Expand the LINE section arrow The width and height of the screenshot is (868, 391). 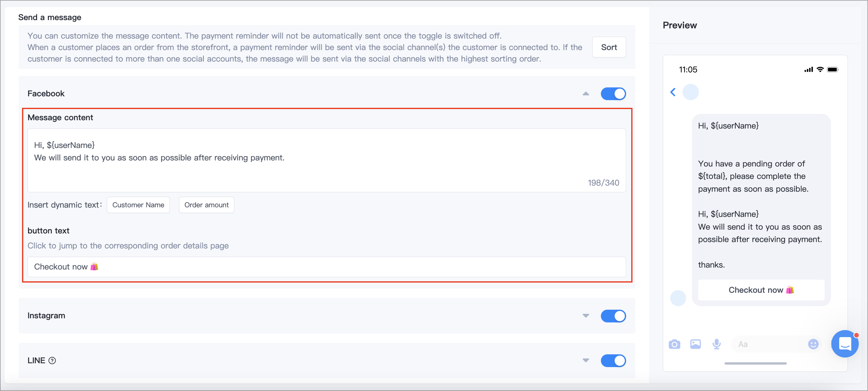(586, 361)
